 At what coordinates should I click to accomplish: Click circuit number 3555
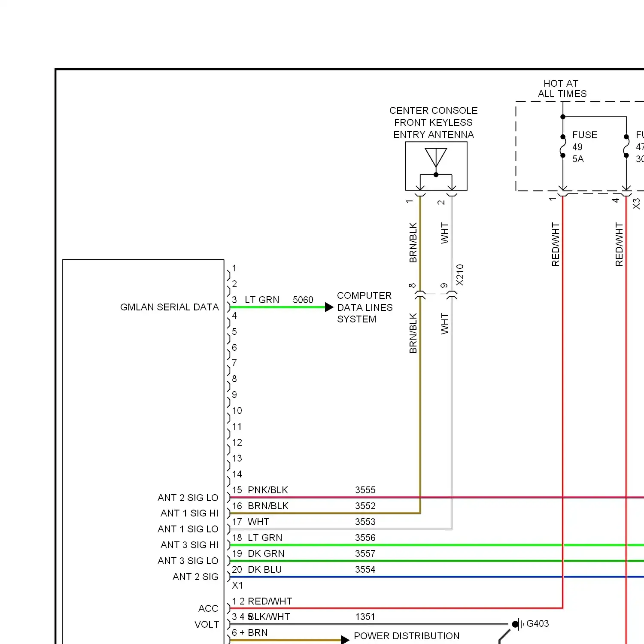(x=365, y=490)
